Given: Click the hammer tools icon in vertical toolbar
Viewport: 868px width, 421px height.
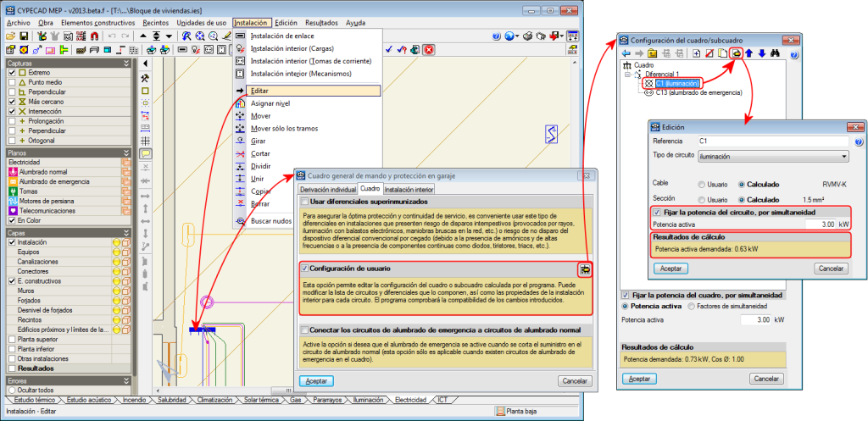Looking at the screenshot, I should coord(146,77).
